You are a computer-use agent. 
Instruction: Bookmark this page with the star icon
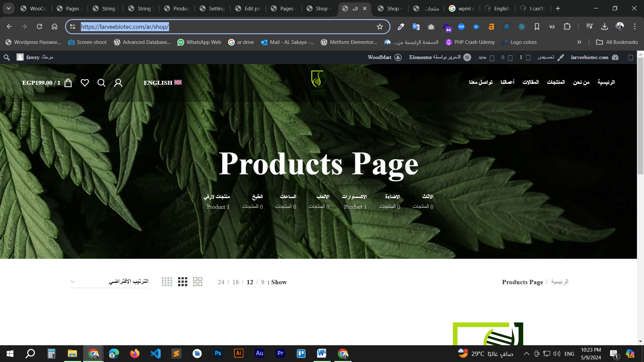pyautogui.click(x=380, y=27)
